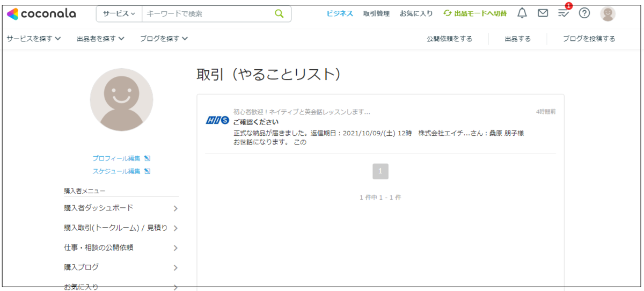This screenshot has width=644, height=291.
Task: Expand 購入者ダッシュボード chevron
Action: 175,208
